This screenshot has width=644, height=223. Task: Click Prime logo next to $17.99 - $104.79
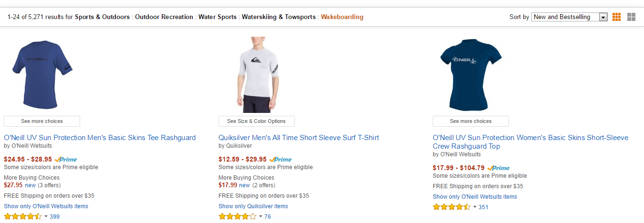click(x=499, y=168)
